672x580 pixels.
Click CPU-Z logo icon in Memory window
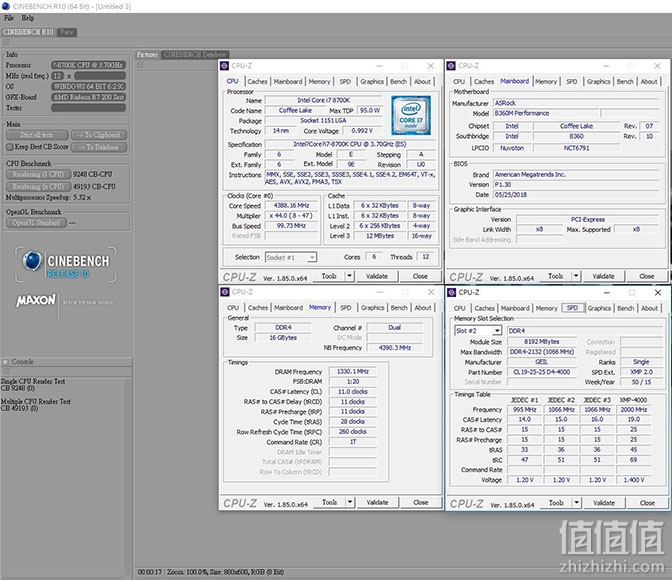[x=225, y=292]
